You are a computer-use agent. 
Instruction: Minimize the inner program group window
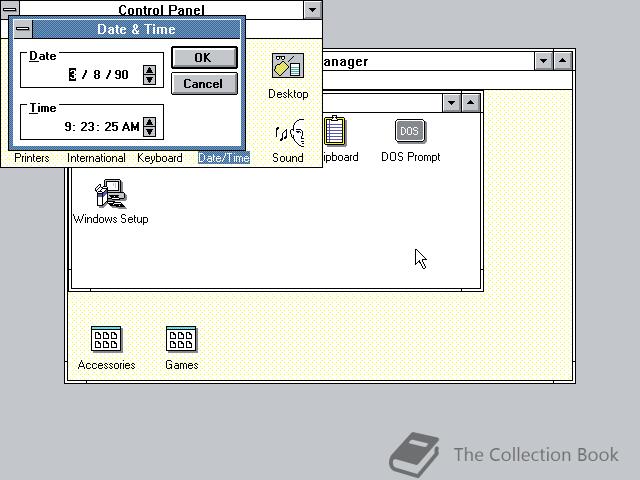pyautogui.click(x=451, y=102)
